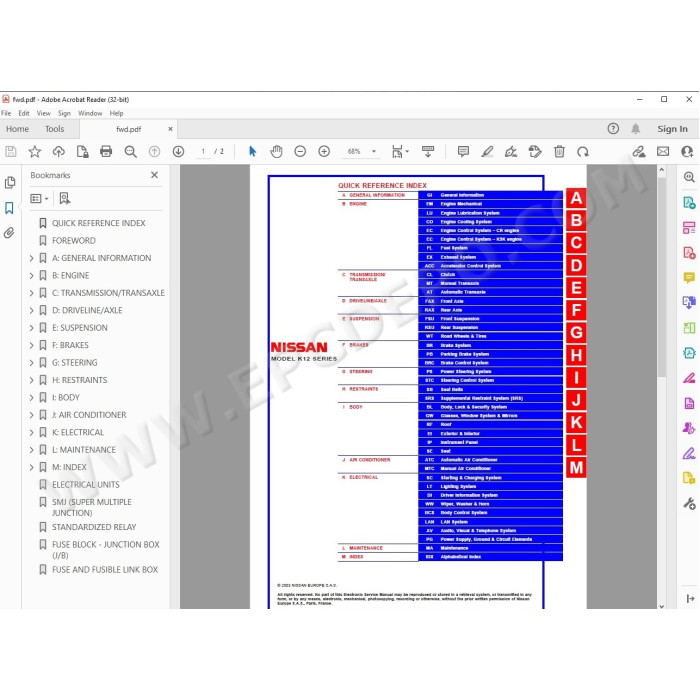Open the Edit PDF tool in right pane
The image size is (700, 700).
point(689,229)
